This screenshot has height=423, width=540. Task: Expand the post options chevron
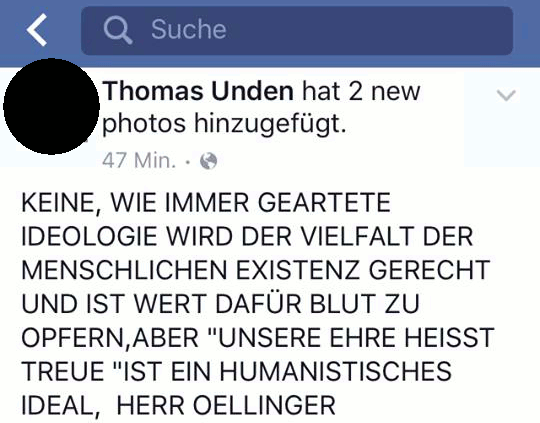506,95
